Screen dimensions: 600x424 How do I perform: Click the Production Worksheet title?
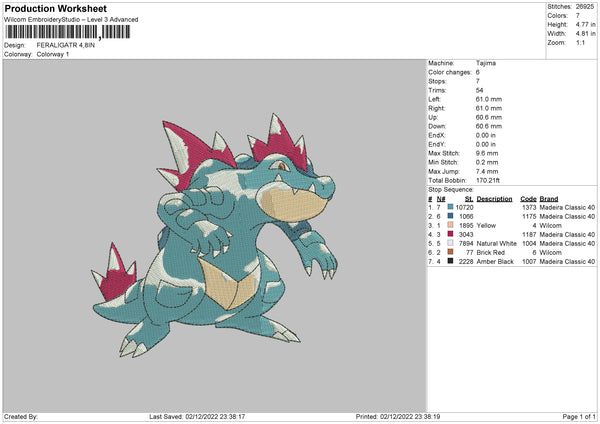tap(55, 8)
